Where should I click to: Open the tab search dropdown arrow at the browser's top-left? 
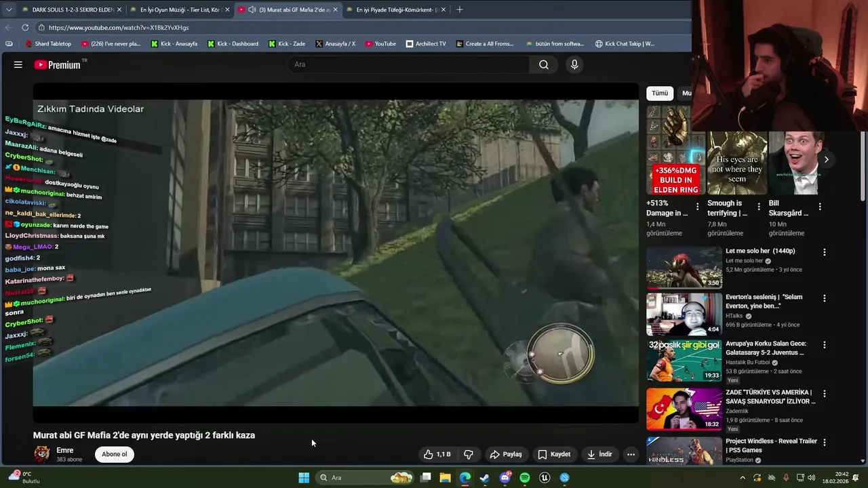8,9
